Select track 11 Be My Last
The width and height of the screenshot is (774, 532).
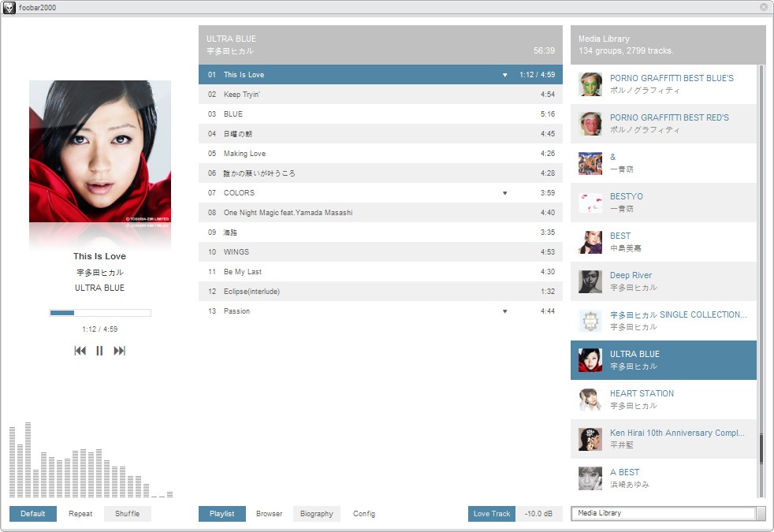381,271
